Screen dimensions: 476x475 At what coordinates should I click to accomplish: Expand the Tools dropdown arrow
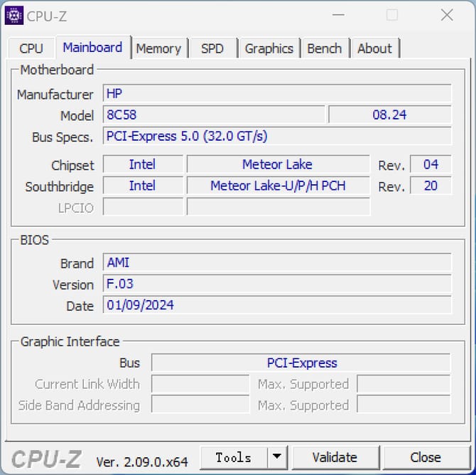277,457
